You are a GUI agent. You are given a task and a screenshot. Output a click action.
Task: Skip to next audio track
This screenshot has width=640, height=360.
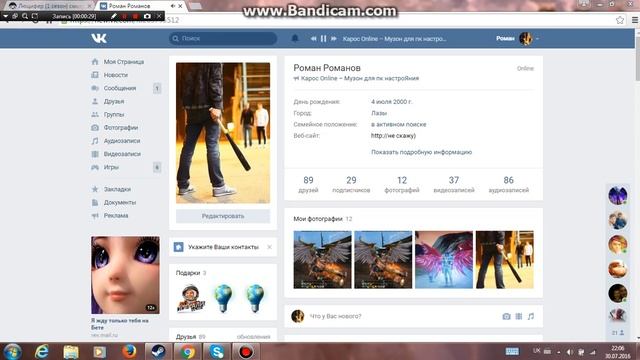(x=333, y=38)
